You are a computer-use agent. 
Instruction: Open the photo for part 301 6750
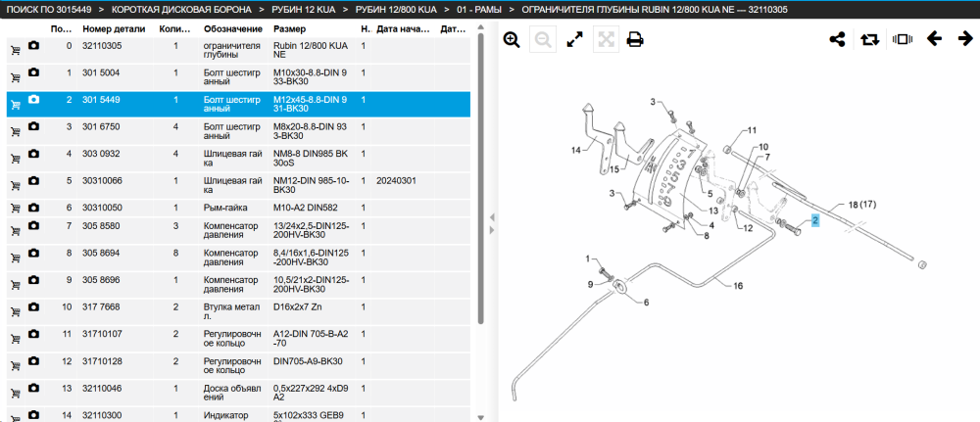33,126
